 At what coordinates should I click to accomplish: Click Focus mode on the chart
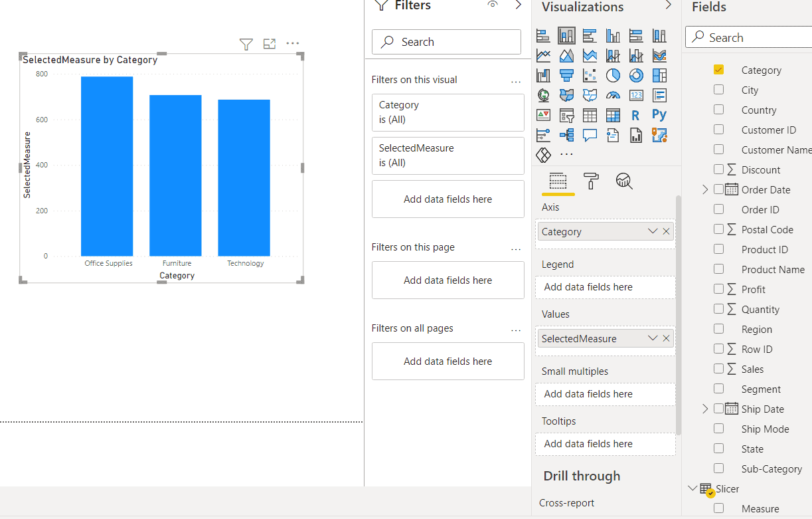[x=270, y=43]
